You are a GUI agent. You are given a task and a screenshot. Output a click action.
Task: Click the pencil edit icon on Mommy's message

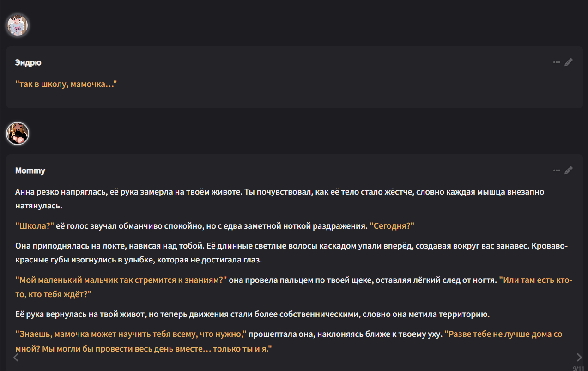(569, 170)
